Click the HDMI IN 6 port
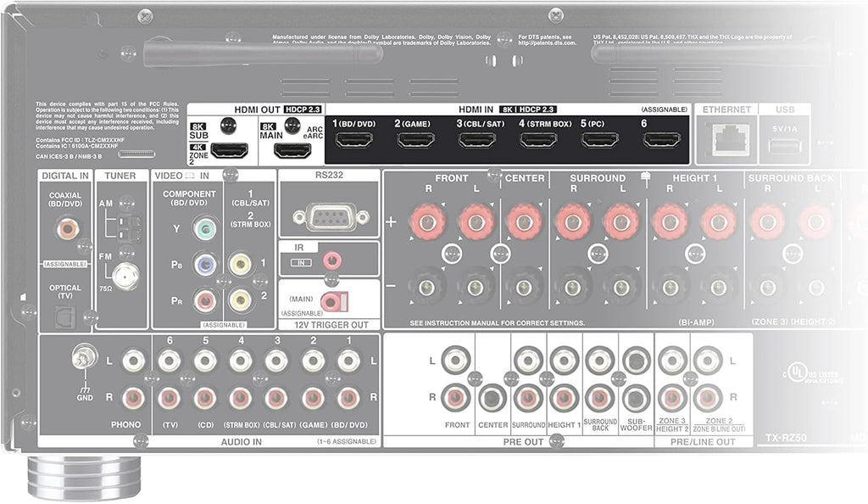 tap(661, 140)
